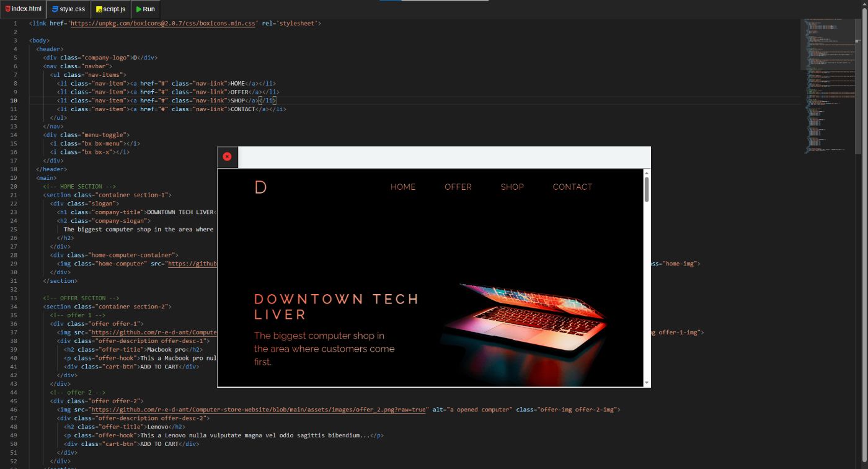Follow the github offer_2.png link on line 46
Screen dimensions: 868x469
click(x=257, y=409)
